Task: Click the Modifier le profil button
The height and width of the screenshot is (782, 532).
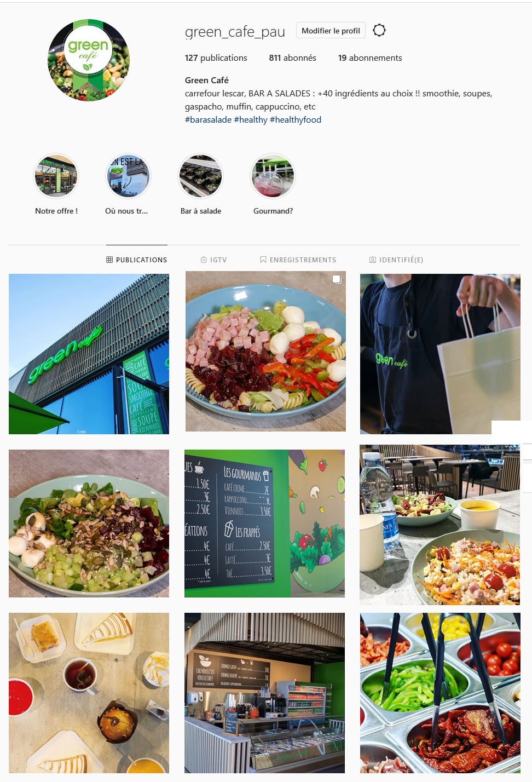Action: coord(331,31)
